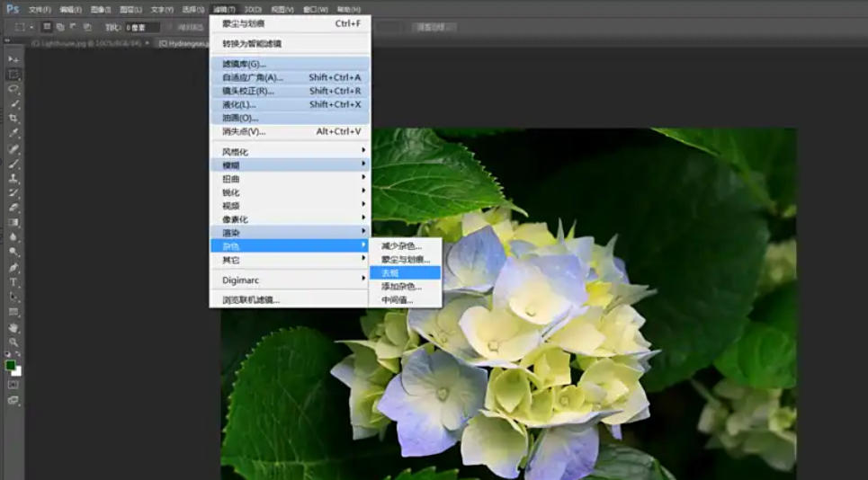Click the feather (羽化) value input field
This screenshot has width=868, height=480.
click(142, 28)
